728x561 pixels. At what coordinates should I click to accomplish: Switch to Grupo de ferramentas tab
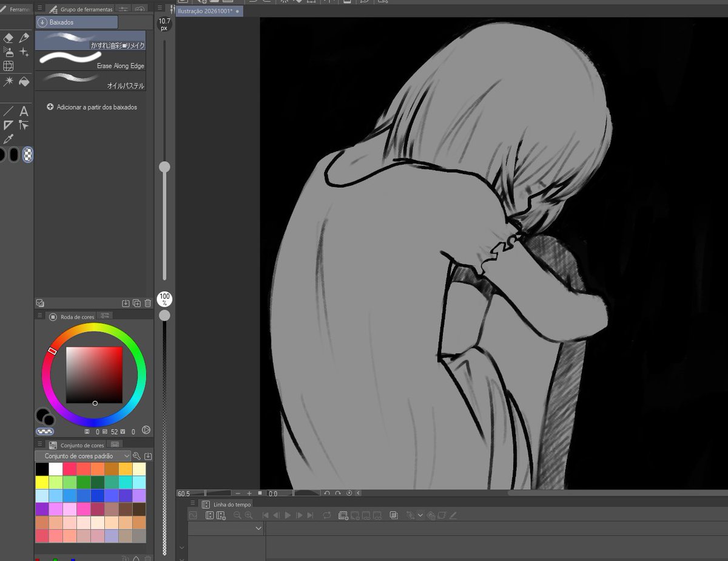(81, 9)
